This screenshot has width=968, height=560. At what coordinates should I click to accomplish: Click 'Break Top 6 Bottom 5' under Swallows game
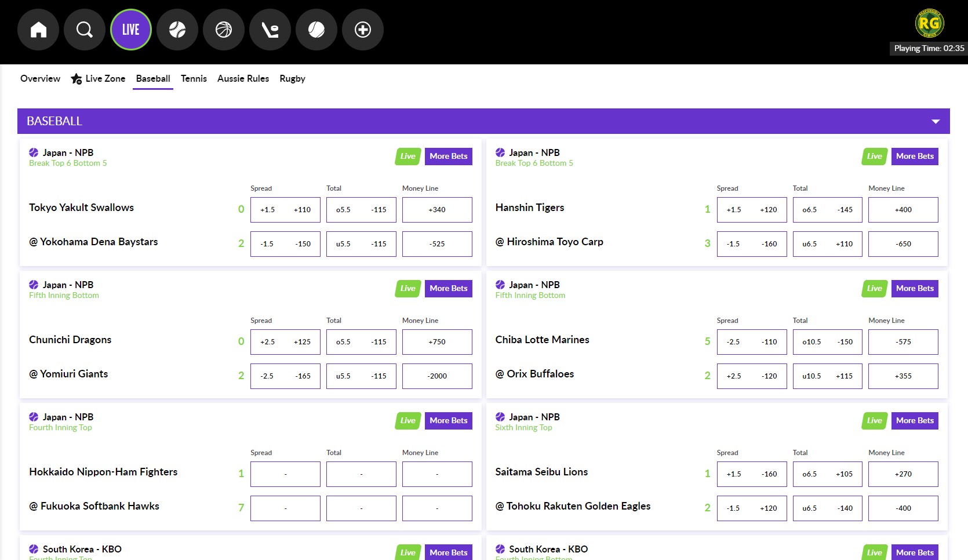(68, 163)
